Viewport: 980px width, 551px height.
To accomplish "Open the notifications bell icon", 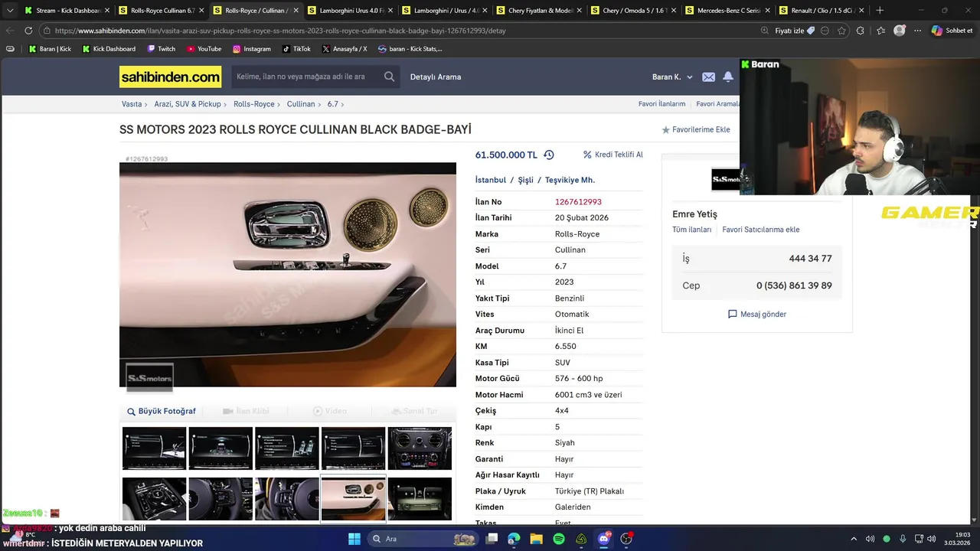I will 728,77.
